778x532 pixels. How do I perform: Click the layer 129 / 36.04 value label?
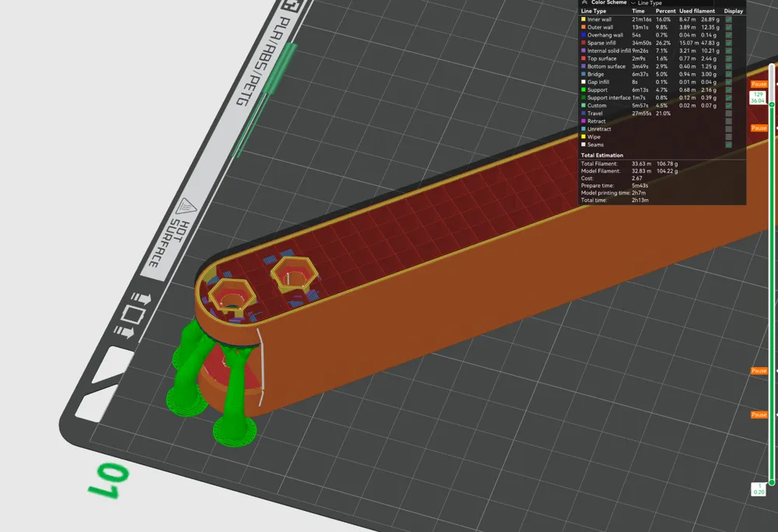[758, 97]
